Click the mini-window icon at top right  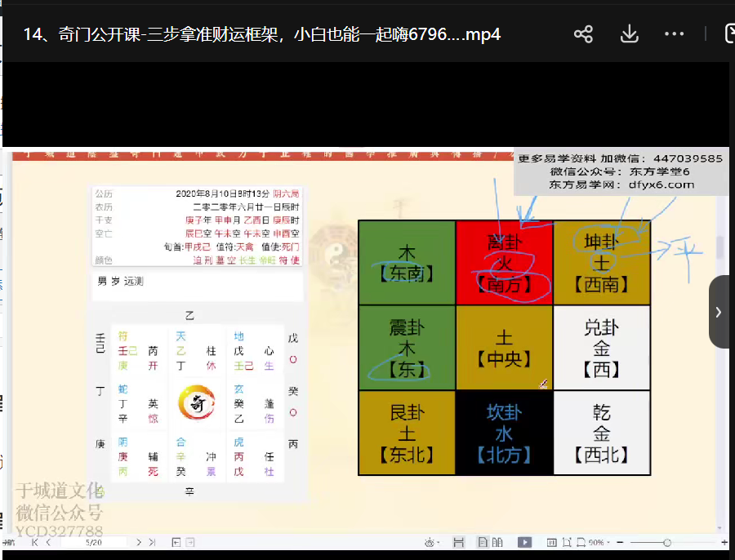(729, 34)
